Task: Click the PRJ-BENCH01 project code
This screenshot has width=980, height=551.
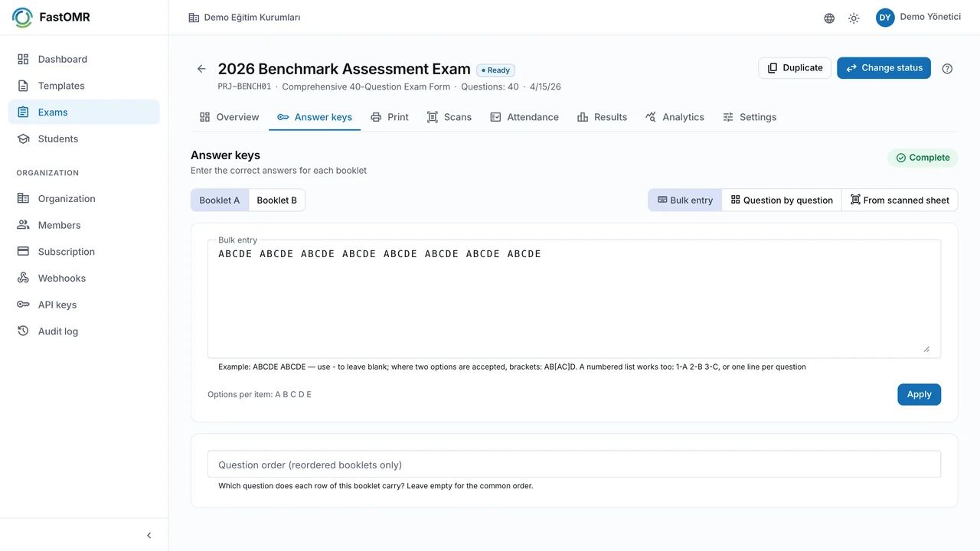Action: (x=244, y=87)
